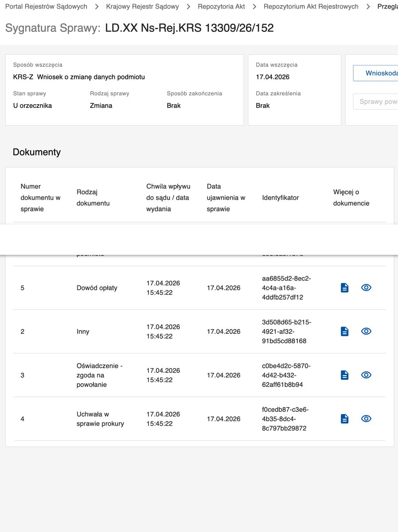Click the Numer dokumentu w sprawie column header
The width and height of the screenshot is (398, 532).
point(41,198)
